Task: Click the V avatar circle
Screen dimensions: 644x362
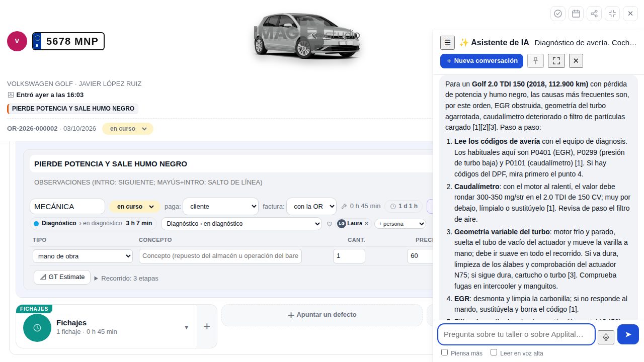Action: pyautogui.click(x=17, y=41)
